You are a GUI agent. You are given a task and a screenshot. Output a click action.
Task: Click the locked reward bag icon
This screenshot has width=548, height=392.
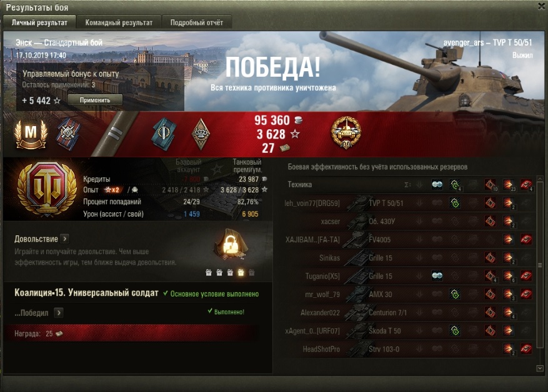point(231,244)
